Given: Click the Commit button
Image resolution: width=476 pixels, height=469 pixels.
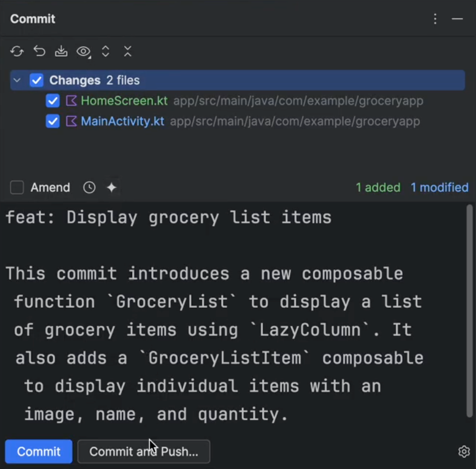Looking at the screenshot, I should [x=38, y=451].
